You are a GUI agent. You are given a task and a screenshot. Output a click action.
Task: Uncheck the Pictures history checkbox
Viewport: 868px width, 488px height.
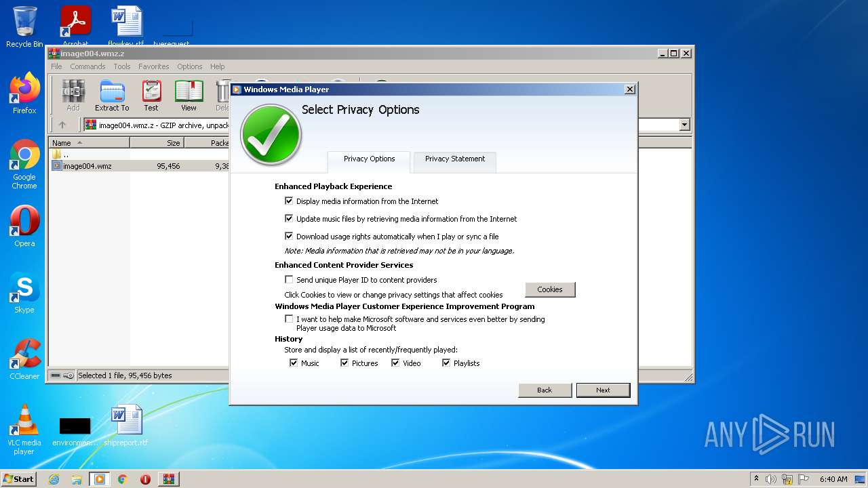(x=344, y=363)
